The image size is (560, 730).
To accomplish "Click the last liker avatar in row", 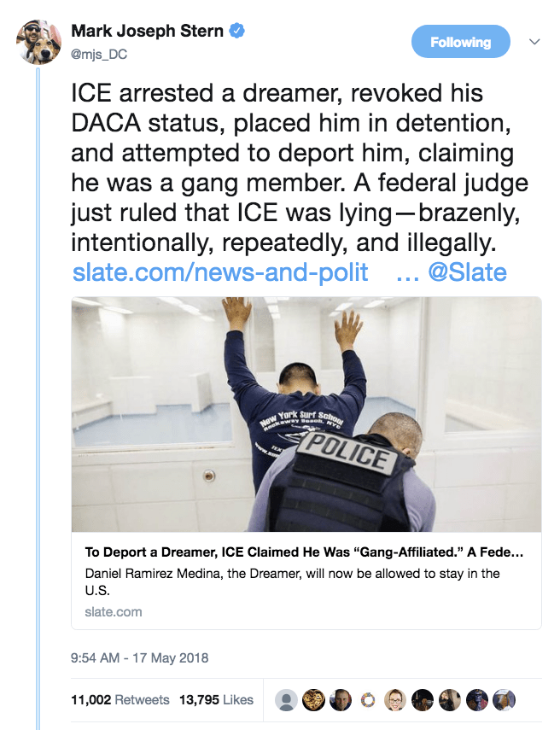I will pos(505,699).
